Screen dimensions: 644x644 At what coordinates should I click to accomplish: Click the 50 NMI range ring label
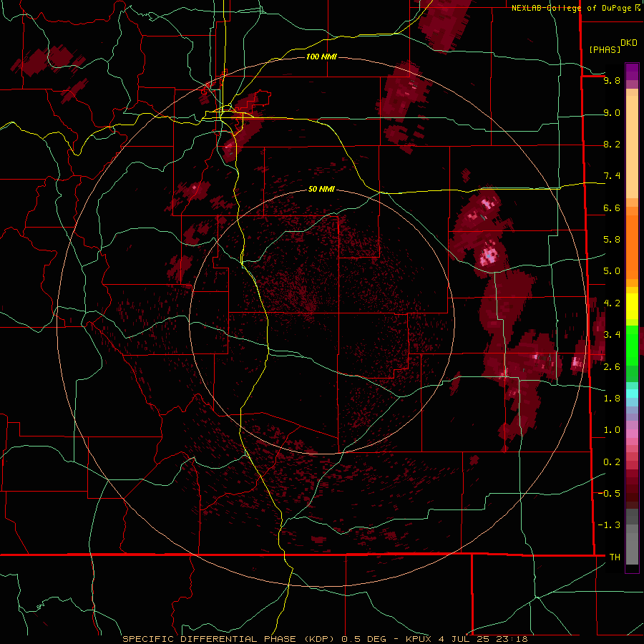click(321, 189)
